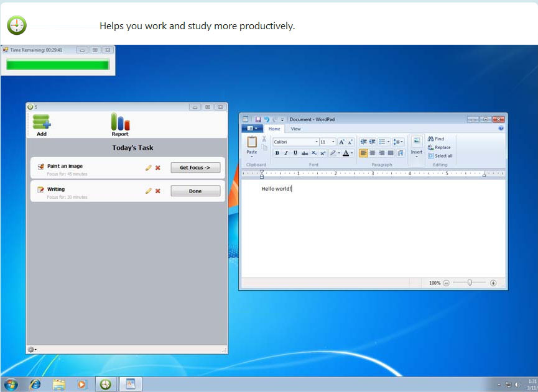Click Select all in Editing group

(x=440, y=156)
